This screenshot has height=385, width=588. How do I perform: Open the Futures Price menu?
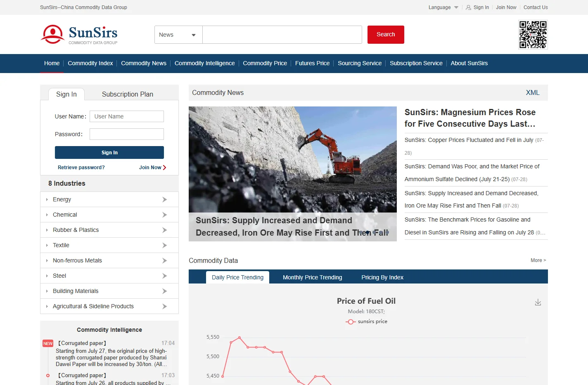coord(313,63)
